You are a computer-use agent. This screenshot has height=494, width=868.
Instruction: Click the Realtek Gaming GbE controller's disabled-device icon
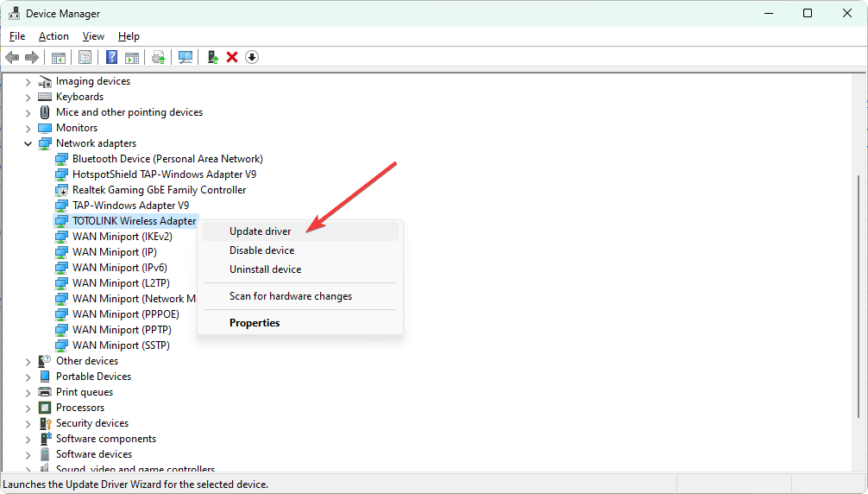(x=61, y=190)
